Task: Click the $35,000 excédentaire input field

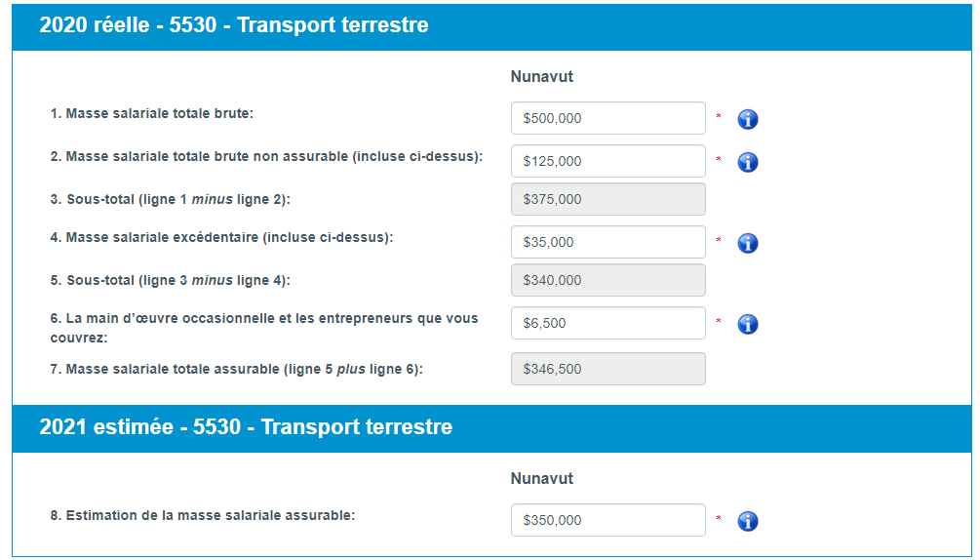Action: click(x=608, y=242)
